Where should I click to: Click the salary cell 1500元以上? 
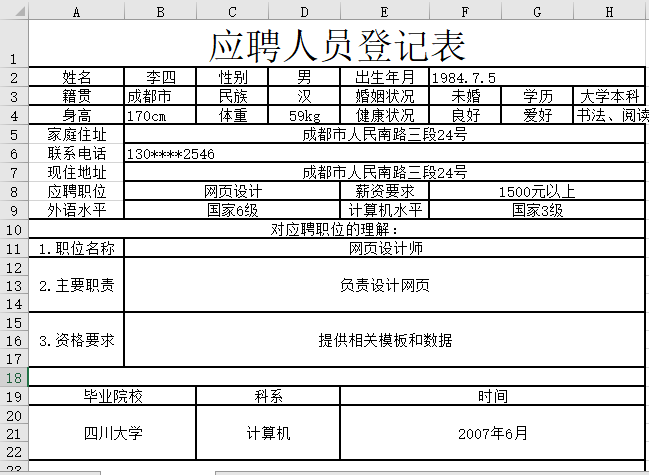536,191
